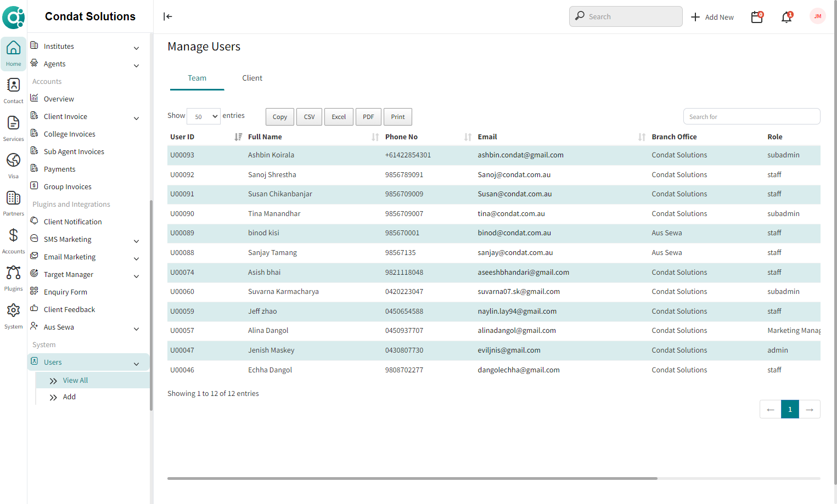Print the users table
The image size is (837, 504).
[398, 117]
